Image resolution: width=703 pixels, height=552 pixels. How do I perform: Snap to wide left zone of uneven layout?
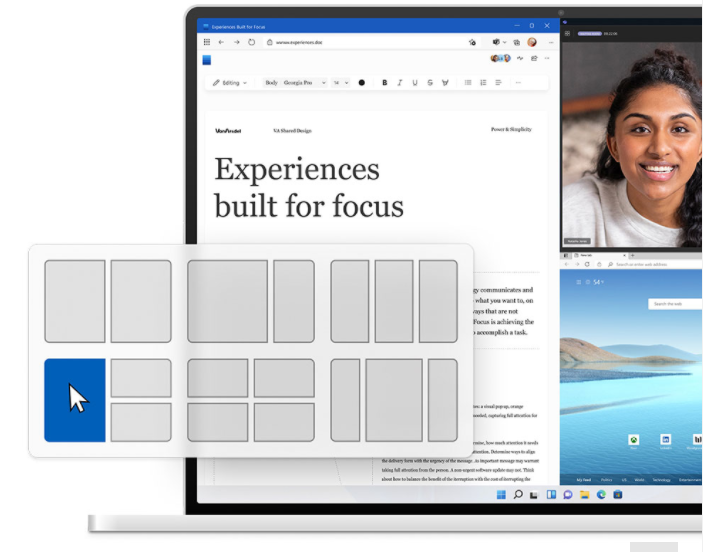(227, 301)
